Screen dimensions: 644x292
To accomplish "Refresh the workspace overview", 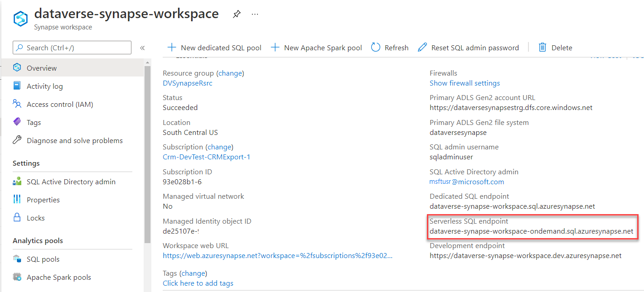I will (x=389, y=47).
